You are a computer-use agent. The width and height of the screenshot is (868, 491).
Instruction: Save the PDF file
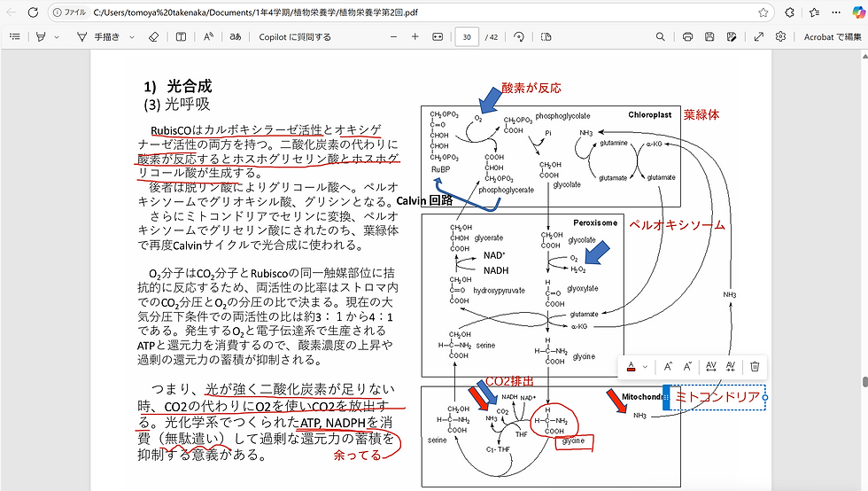tap(709, 36)
